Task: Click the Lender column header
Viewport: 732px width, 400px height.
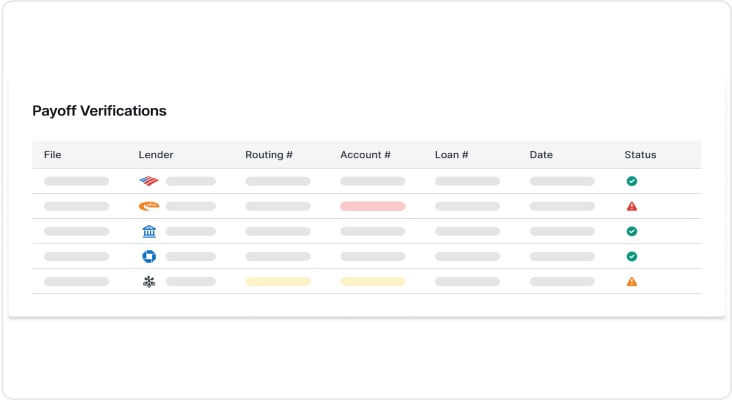Action: (155, 154)
